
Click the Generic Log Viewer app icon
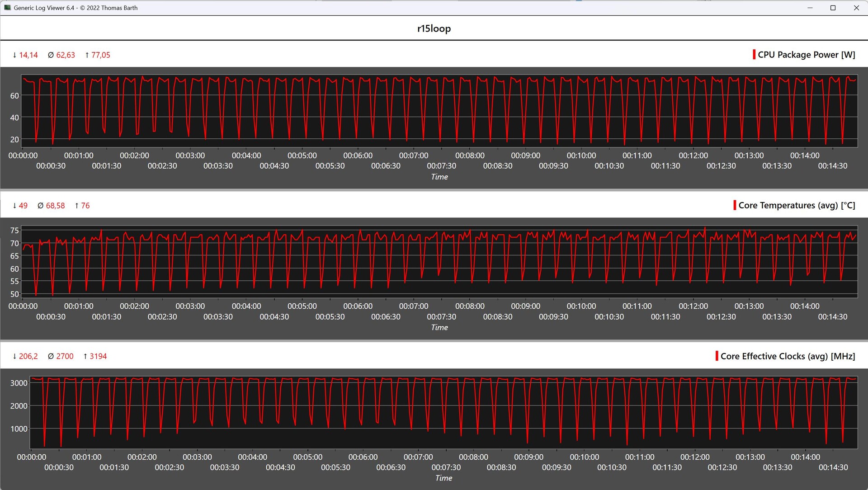(x=7, y=8)
